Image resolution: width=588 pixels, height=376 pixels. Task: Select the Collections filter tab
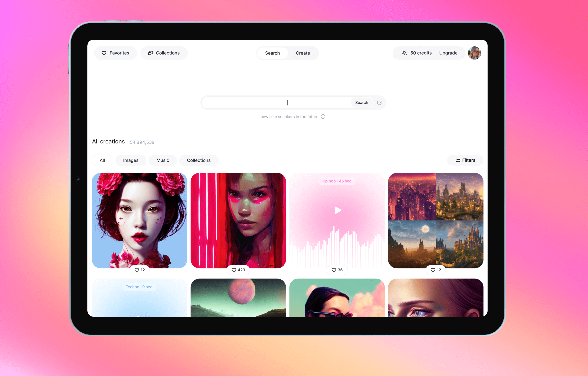pos(198,160)
